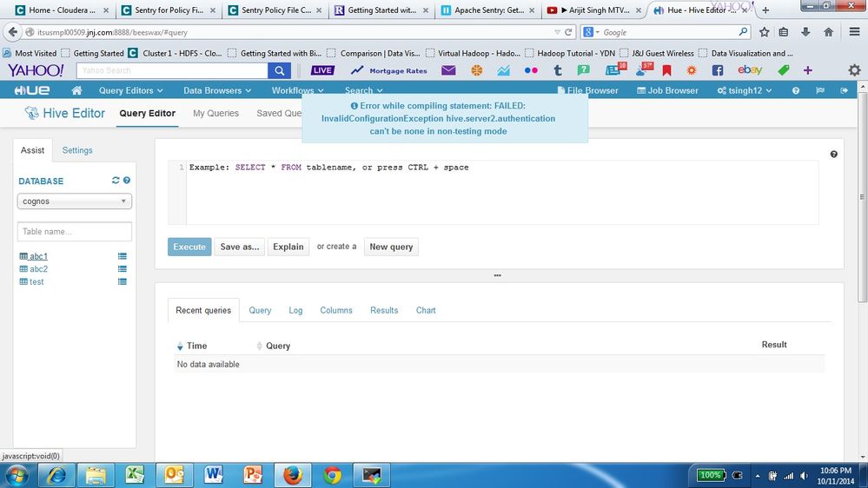The height and width of the screenshot is (488, 868).
Task: Click editor resize handle dots
Action: tap(497, 275)
